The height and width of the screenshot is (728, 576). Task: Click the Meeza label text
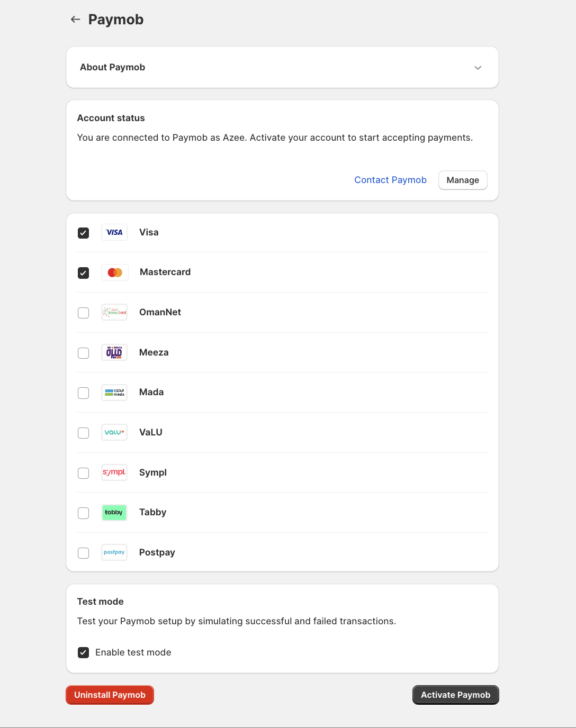pos(154,352)
